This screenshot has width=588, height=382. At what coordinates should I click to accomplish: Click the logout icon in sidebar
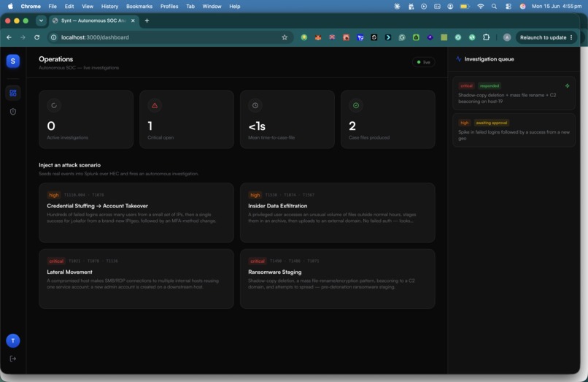point(12,359)
